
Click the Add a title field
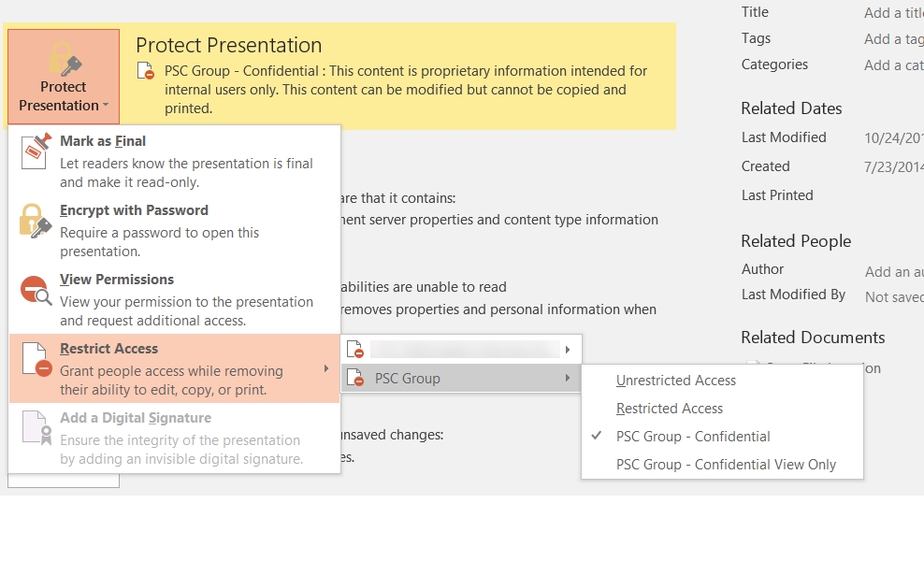pyautogui.click(x=893, y=13)
